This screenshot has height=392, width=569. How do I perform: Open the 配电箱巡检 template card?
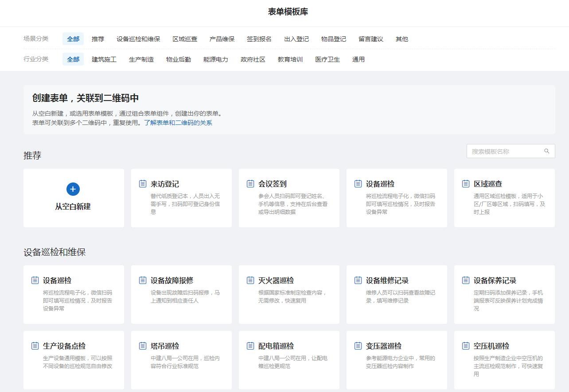pyautogui.click(x=289, y=360)
